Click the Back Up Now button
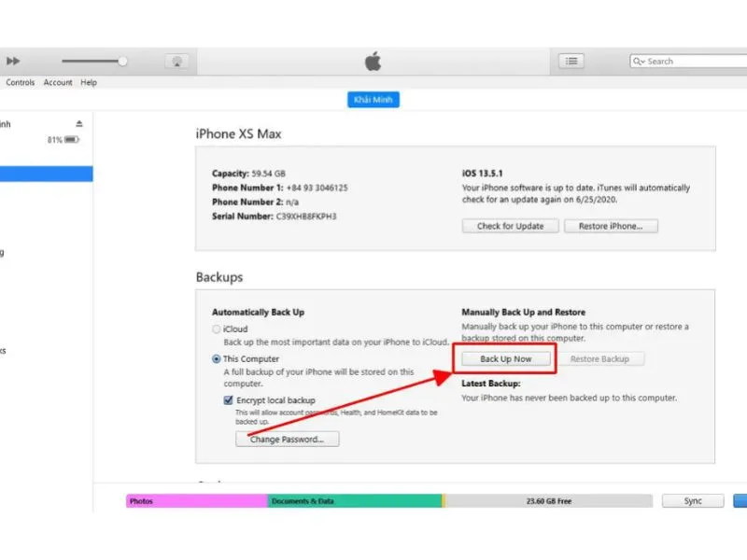The height and width of the screenshot is (560, 747). pos(505,359)
